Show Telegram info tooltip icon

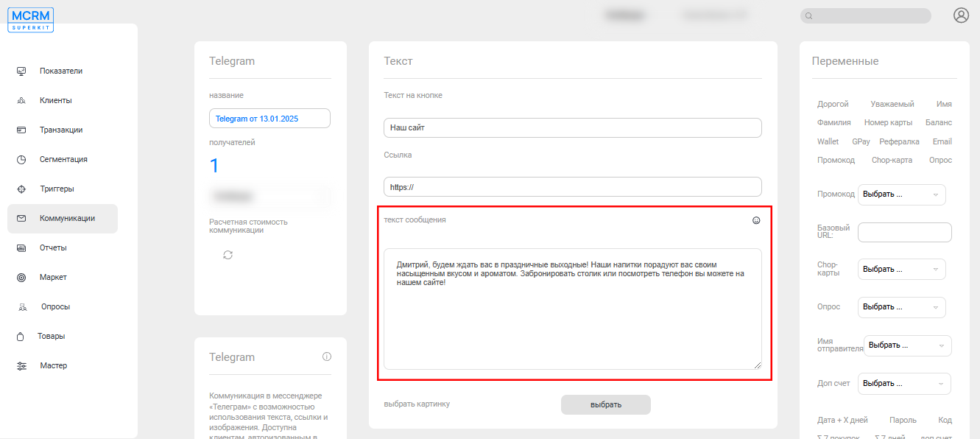coord(327,357)
